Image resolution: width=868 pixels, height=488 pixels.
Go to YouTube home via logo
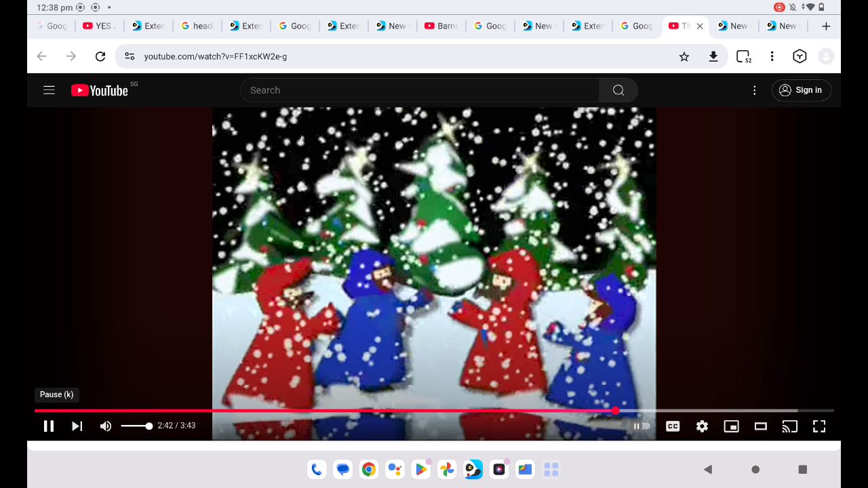(x=100, y=90)
